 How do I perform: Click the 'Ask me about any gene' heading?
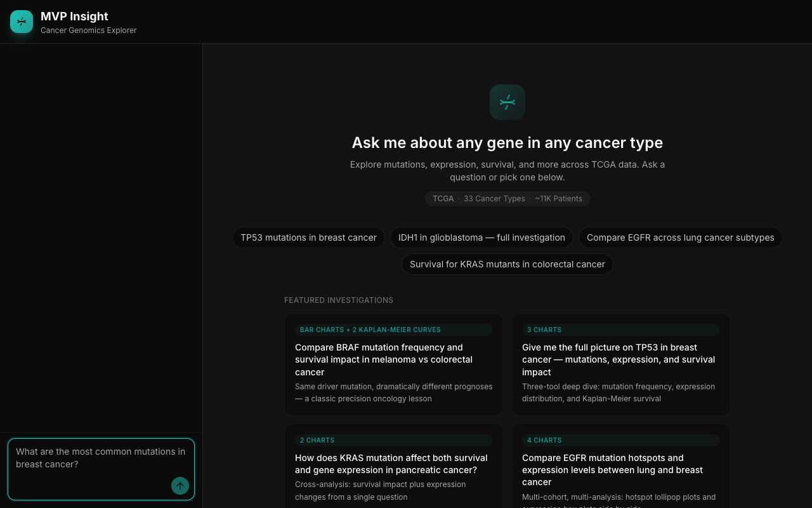507,142
